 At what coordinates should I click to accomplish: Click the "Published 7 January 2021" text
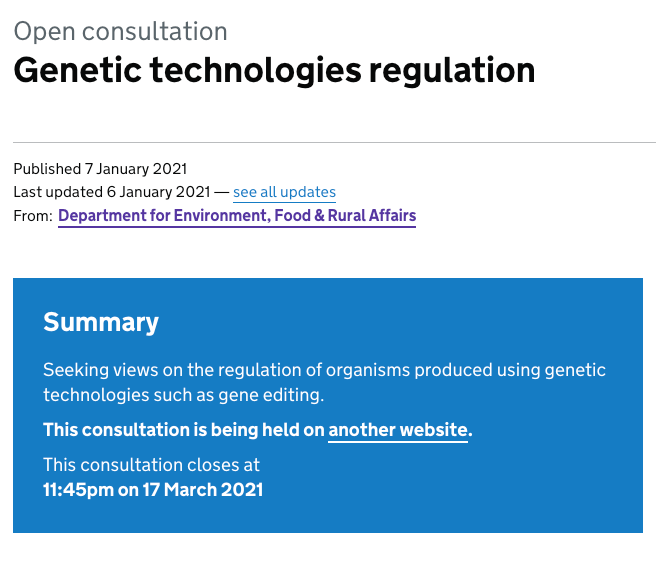(x=100, y=169)
